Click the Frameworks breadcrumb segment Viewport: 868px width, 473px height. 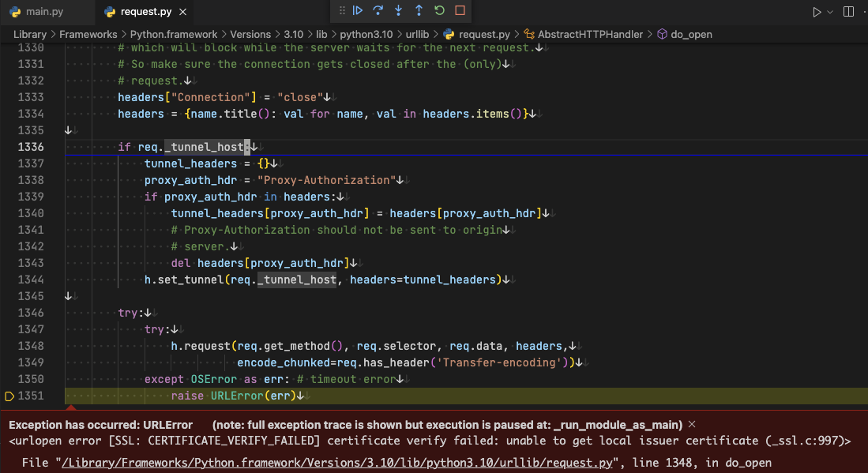(88, 34)
